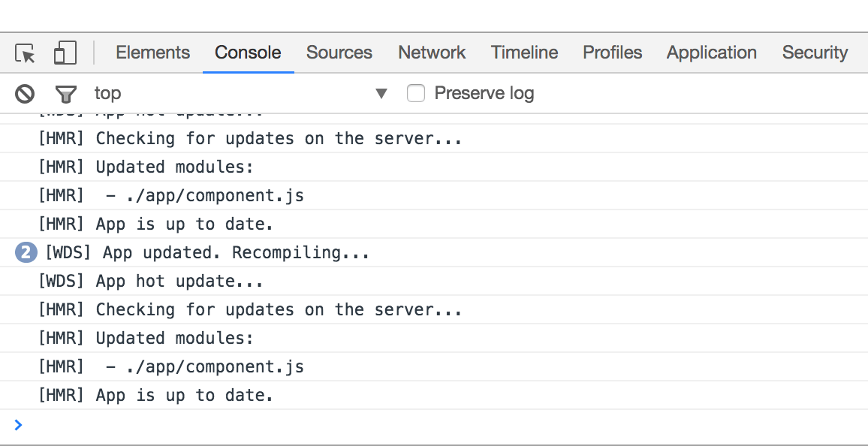Open the execution context dropdown arrow
868x446 pixels.
pos(382,93)
